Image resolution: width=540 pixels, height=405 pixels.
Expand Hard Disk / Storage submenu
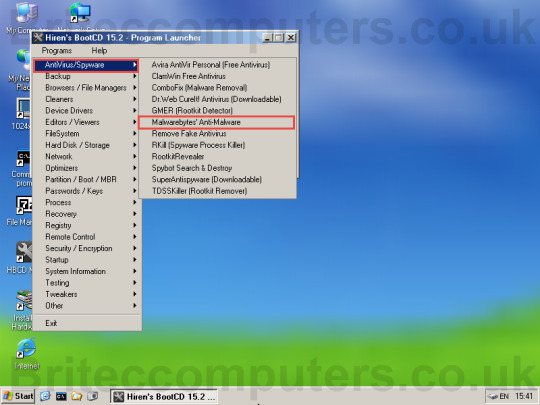coord(86,145)
